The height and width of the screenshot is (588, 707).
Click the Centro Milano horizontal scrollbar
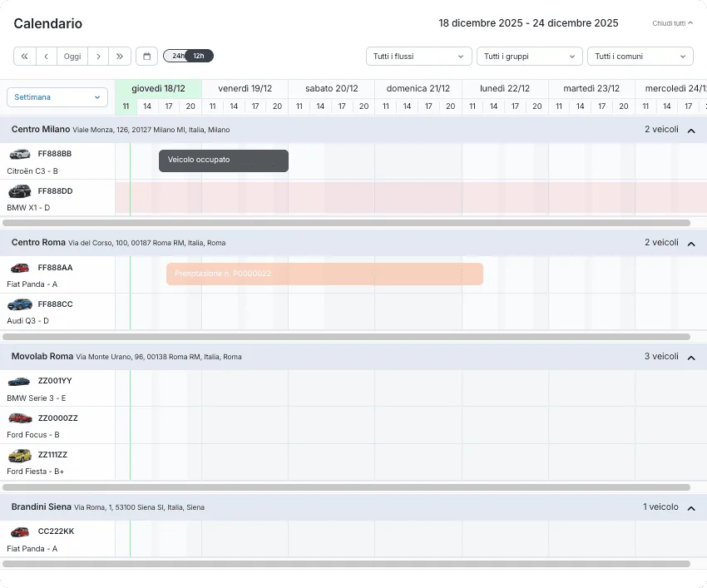[346, 223]
